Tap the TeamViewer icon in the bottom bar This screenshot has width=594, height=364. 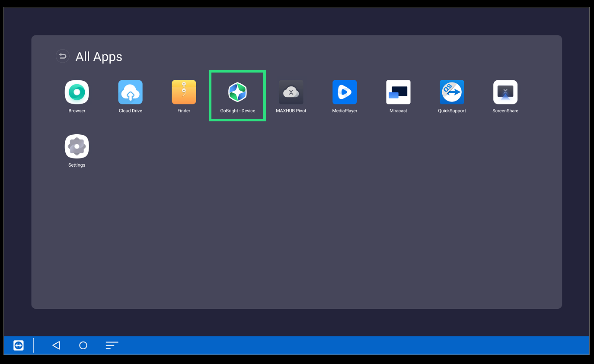[19, 345]
